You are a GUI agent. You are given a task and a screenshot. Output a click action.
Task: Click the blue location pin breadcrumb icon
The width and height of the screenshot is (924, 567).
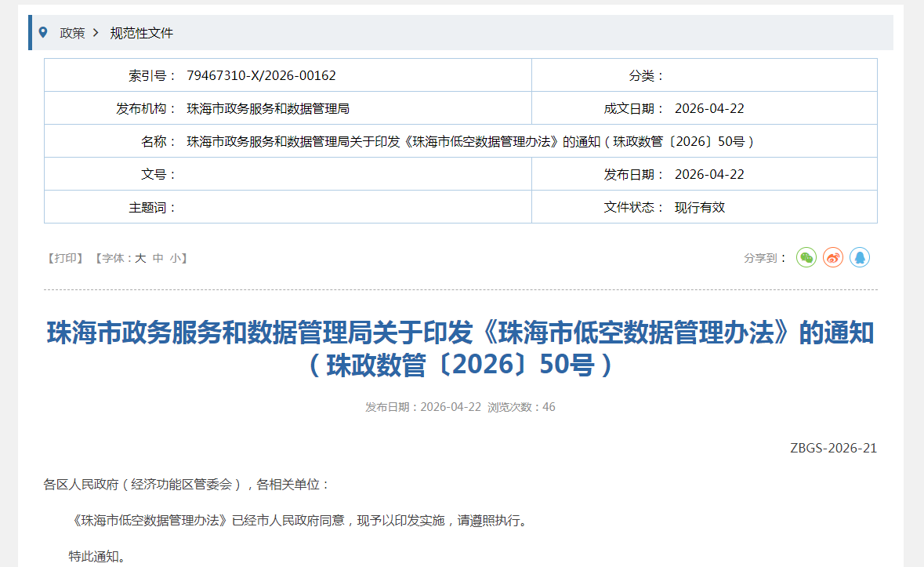pos(42,33)
